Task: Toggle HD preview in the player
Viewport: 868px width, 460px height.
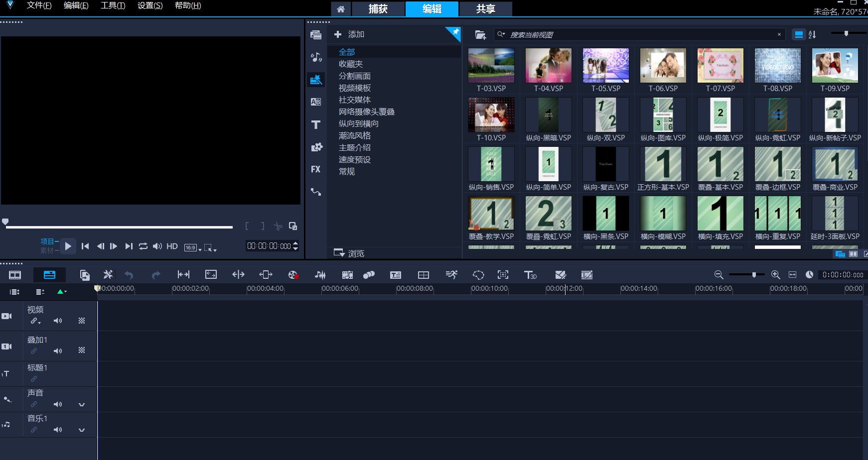Action: 172,246
